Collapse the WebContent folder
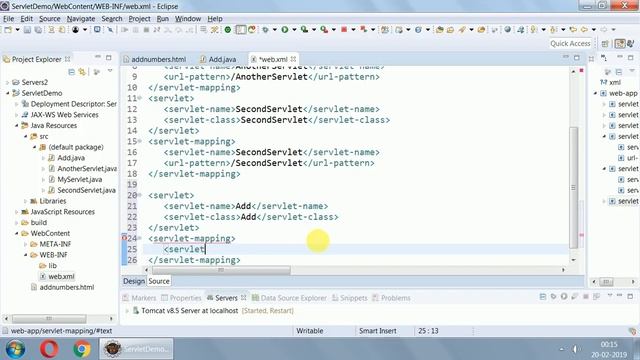The width and height of the screenshot is (640, 360). click(x=16, y=233)
